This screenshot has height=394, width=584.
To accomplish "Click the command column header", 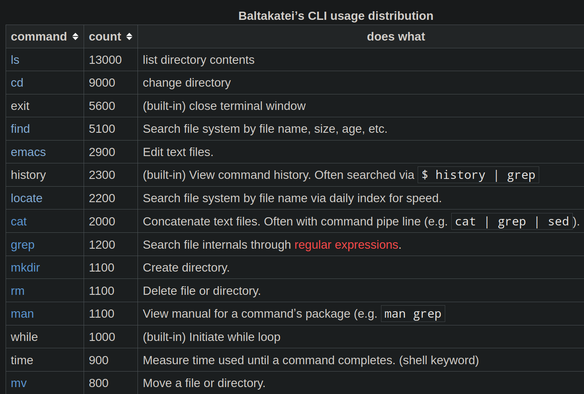I will pyautogui.click(x=45, y=36).
